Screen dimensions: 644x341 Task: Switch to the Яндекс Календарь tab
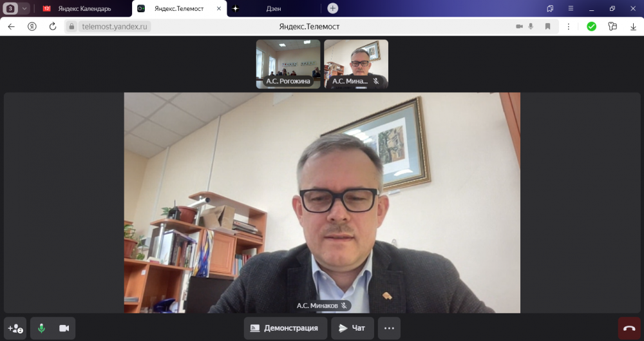pos(84,8)
